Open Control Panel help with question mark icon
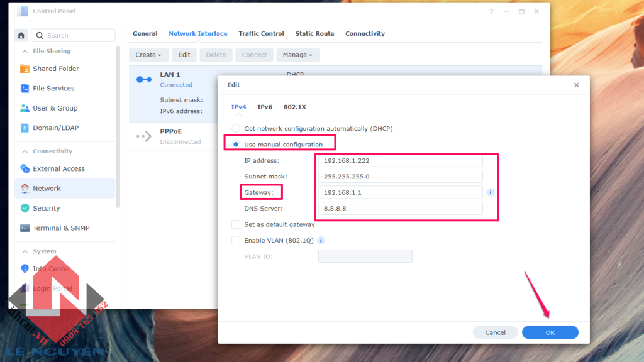This screenshot has height=362, width=644. (491, 11)
